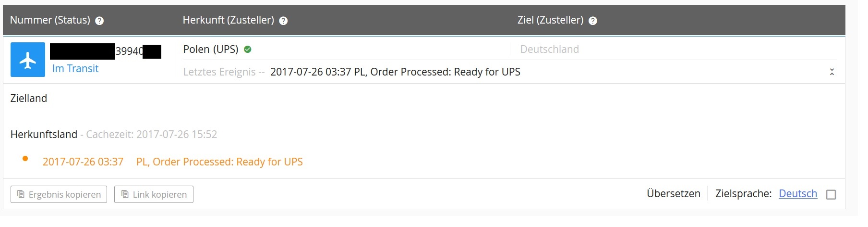This screenshot has width=868, height=227.
Task: Click the tracking number ending 39940
Action: [x=106, y=51]
